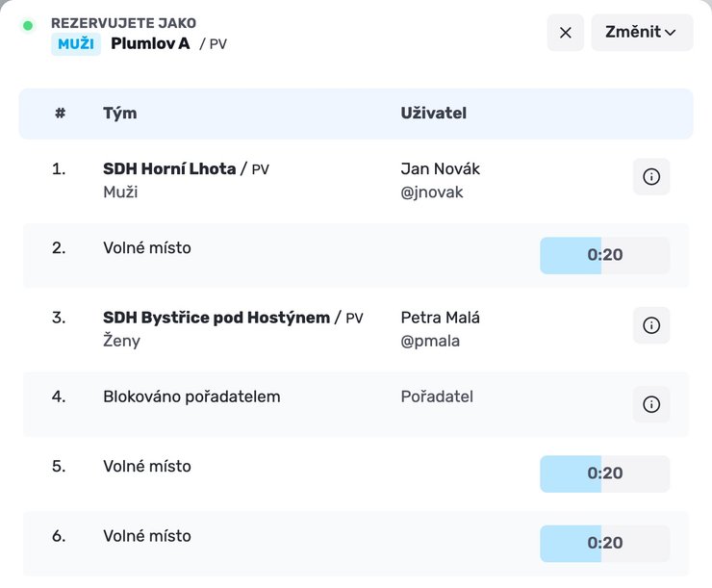Click user handle @pmala

430,341
